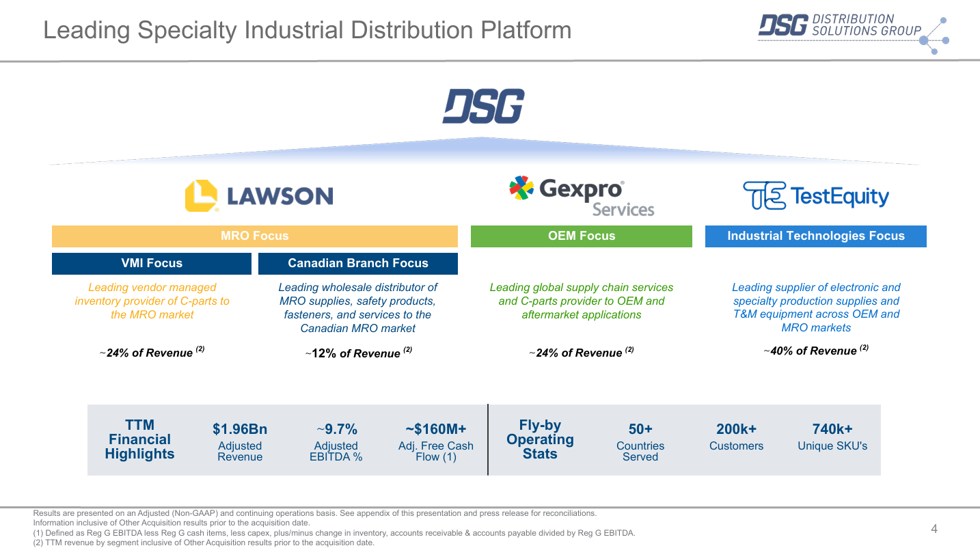Click the 'Adj. Free Cash Flow (1)' label
Image resolution: width=980 pixels, height=548 pixels.
pos(436,451)
